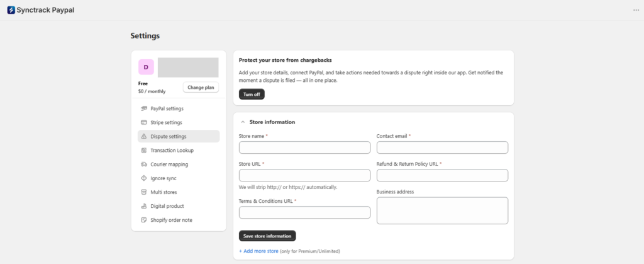The height and width of the screenshot is (264, 644).
Task: Go to Transaction Lookup page
Action: click(179, 151)
